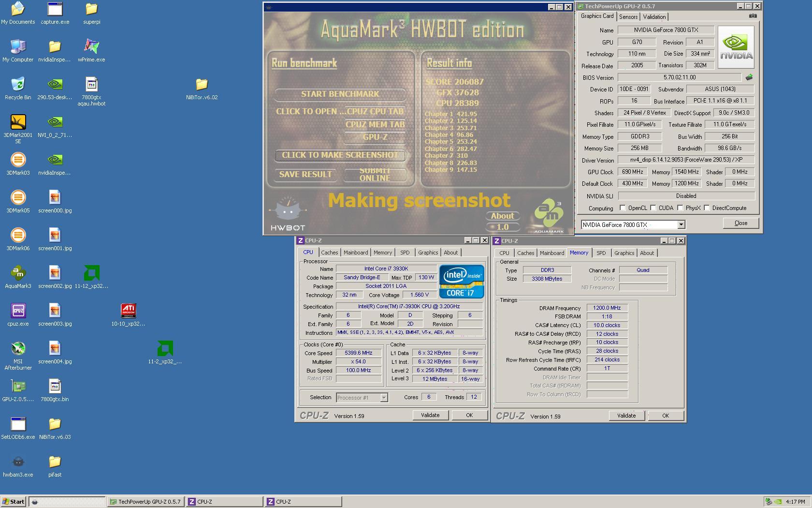The height and width of the screenshot is (508, 812).
Task: Select the 3DMark05 desktop icon
Action: tap(18, 202)
